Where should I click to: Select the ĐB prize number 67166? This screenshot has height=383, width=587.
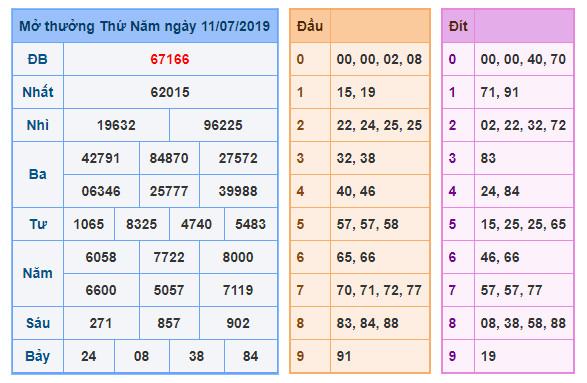170,59
